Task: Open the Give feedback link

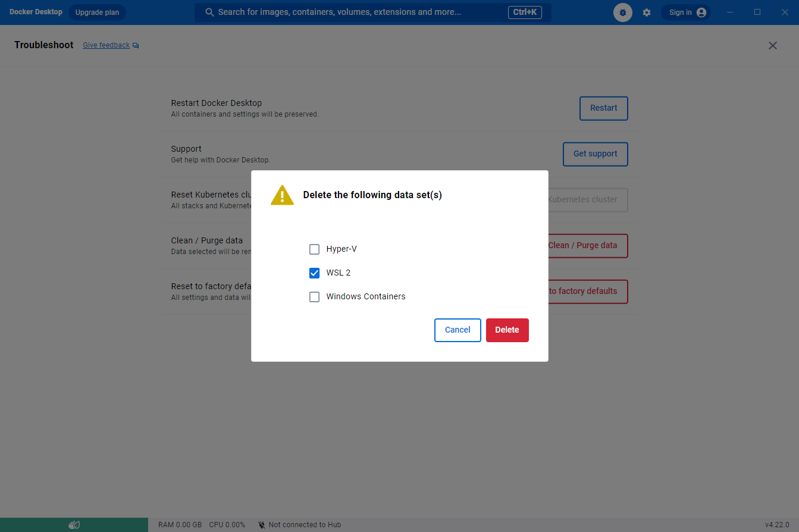Action: [106, 45]
